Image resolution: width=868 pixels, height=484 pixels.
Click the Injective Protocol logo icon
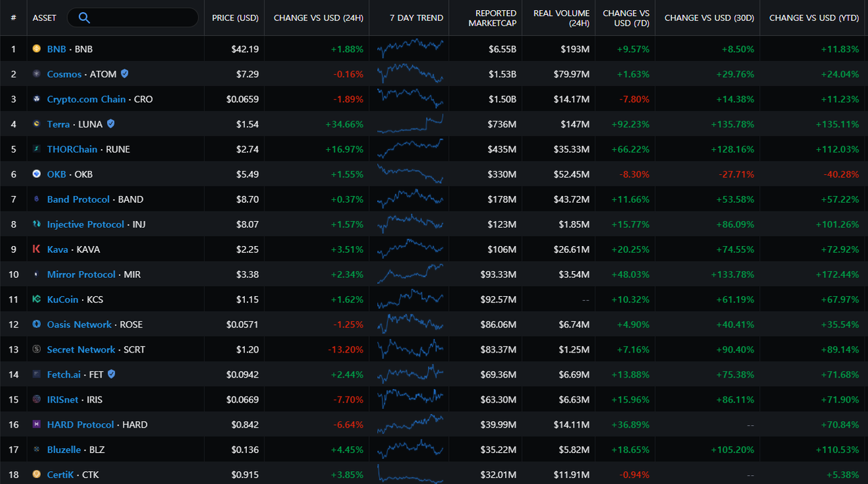37,224
